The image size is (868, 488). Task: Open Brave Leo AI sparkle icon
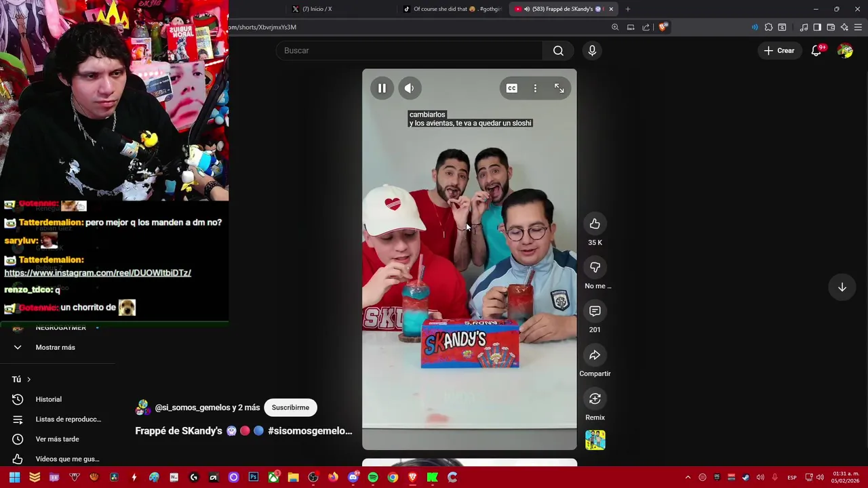(844, 27)
